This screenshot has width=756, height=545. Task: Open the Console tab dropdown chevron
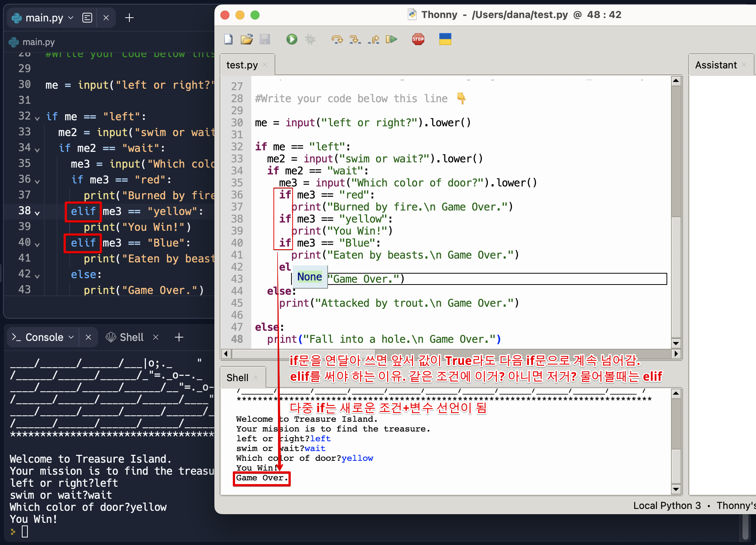tap(71, 337)
